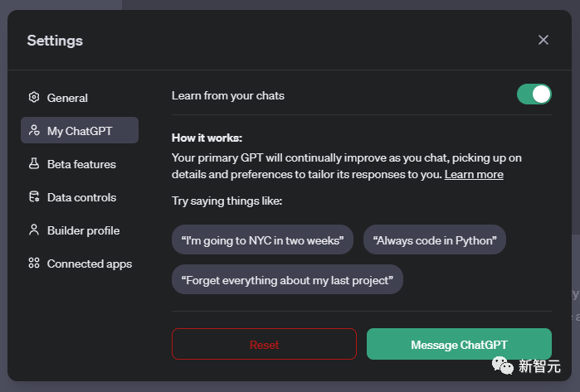Open the Builder profile section

pyautogui.click(x=83, y=230)
